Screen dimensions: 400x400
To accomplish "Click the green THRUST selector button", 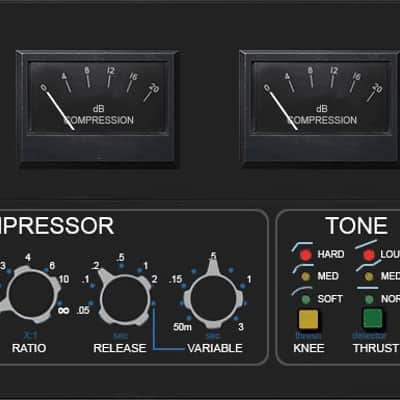I will 372,318.
